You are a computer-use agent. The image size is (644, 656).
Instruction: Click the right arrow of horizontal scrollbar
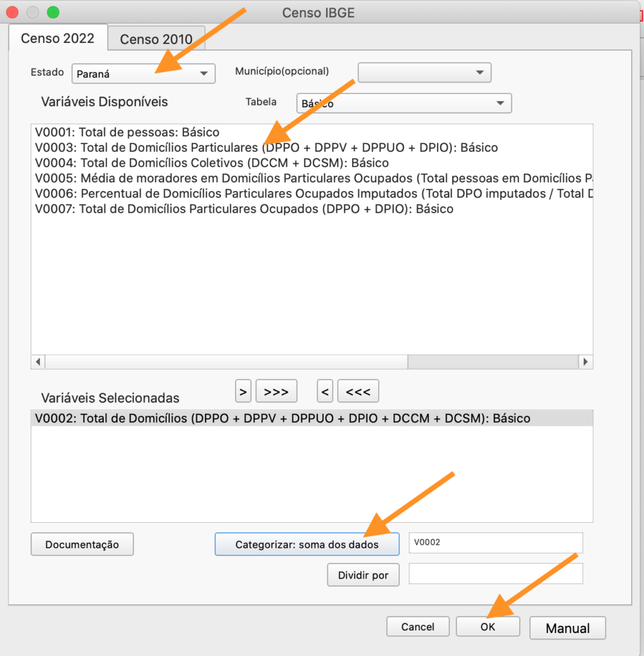pyautogui.click(x=586, y=362)
